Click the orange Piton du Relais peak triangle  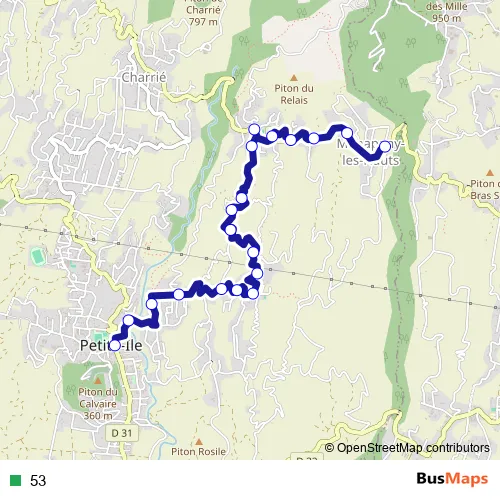click(294, 78)
